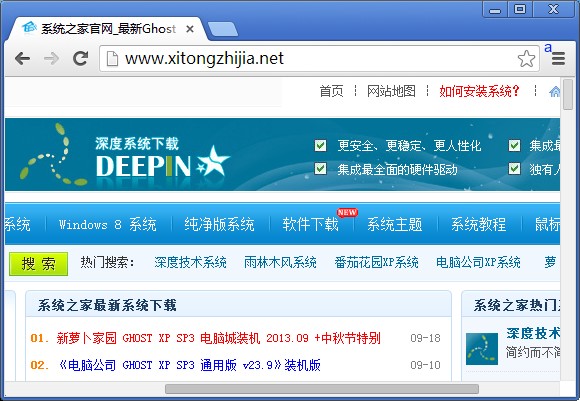The height and width of the screenshot is (401, 580).
Task: Go forward with the forward arrow
Action: pos(51,58)
